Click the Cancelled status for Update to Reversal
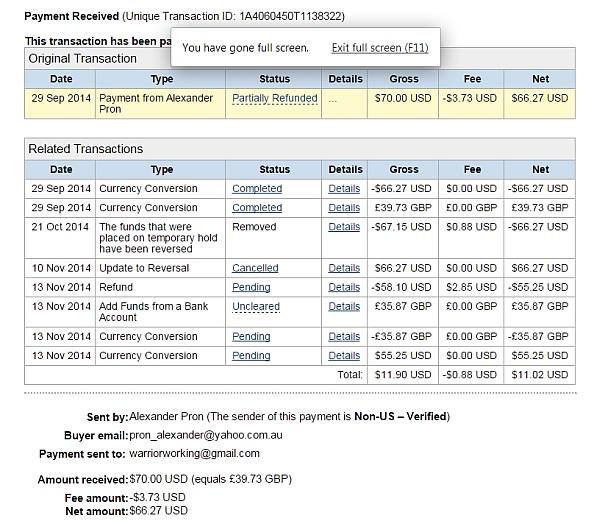The width and height of the screenshot is (600, 521). pos(255,268)
